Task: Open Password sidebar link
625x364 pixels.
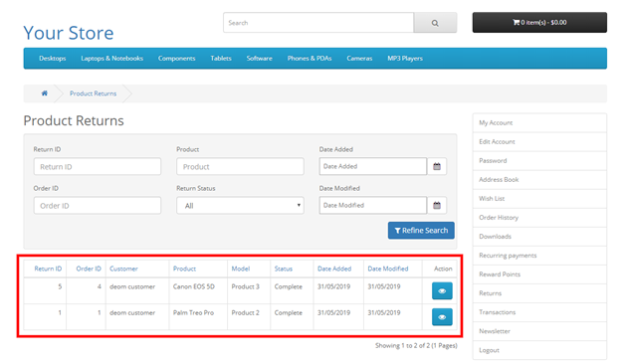Action: (x=539, y=160)
